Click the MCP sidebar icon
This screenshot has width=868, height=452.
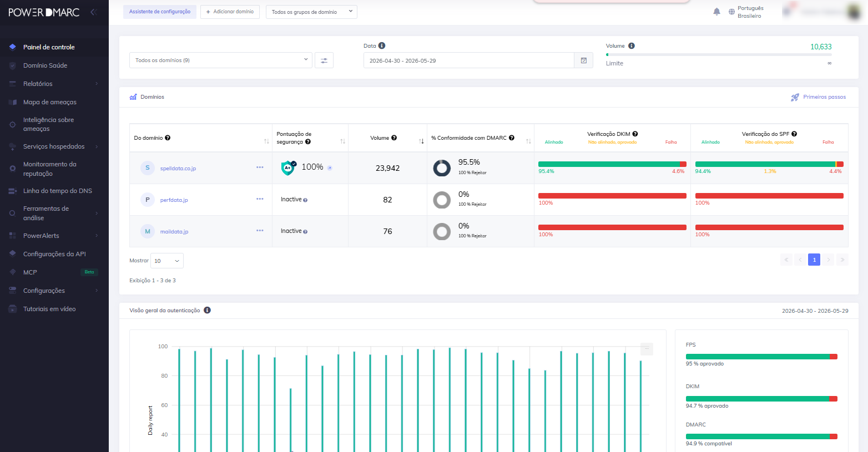click(12, 272)
